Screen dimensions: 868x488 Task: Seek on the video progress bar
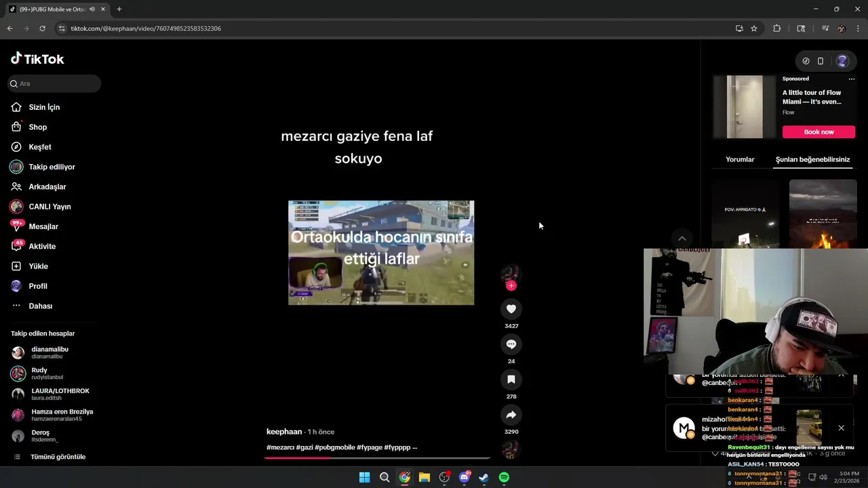point(377,457)
